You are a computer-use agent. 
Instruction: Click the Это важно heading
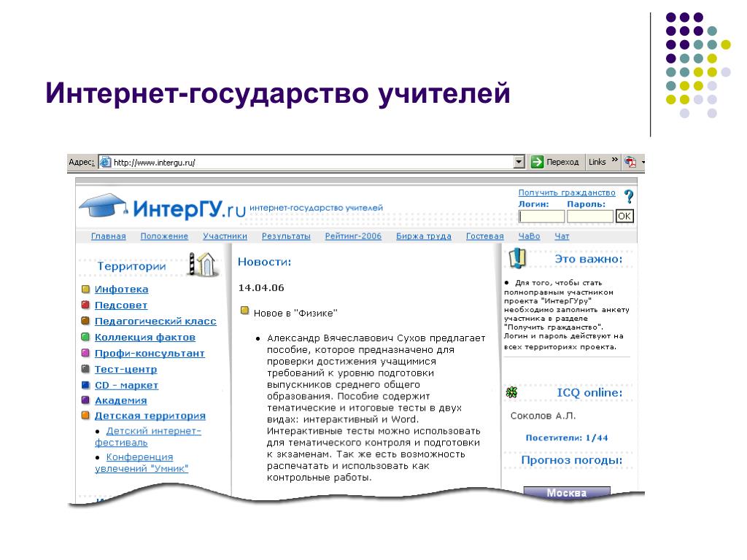tap(589, 259)
